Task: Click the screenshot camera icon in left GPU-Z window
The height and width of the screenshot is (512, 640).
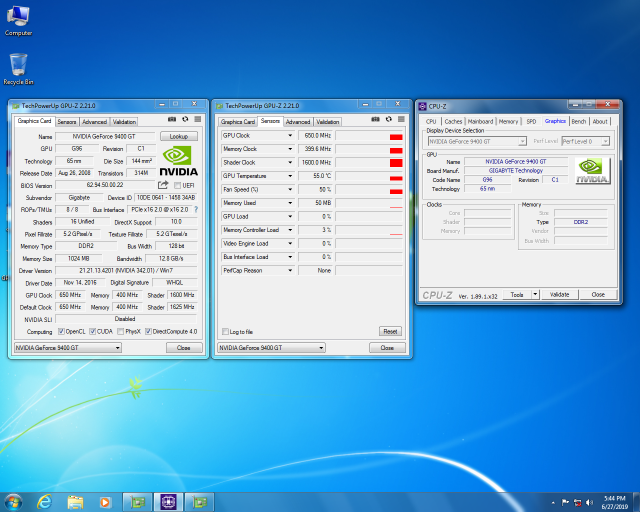Action: (x=172, y=119)
